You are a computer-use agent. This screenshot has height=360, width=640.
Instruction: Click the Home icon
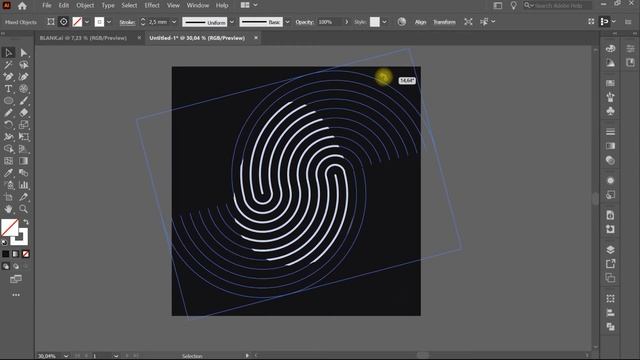[22, 6]
